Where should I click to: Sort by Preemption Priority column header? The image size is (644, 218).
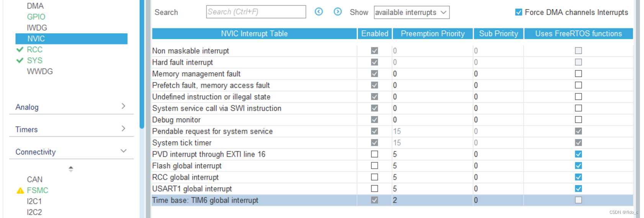point(433,34)
